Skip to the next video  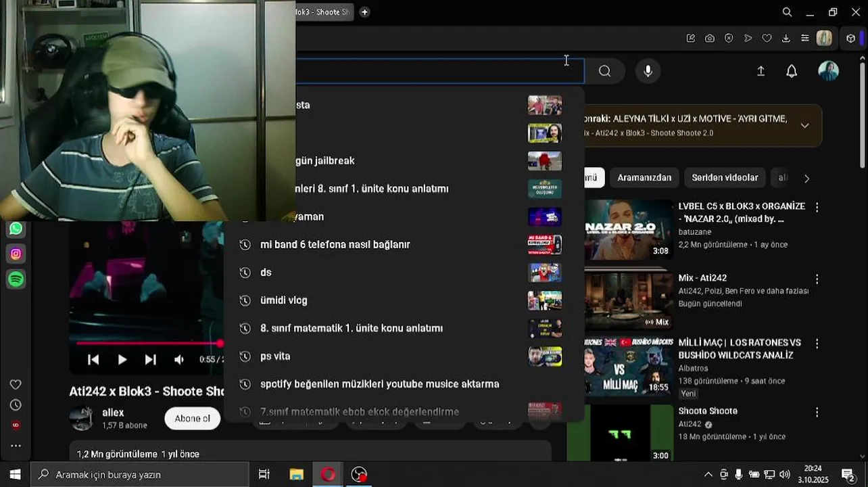150,360
